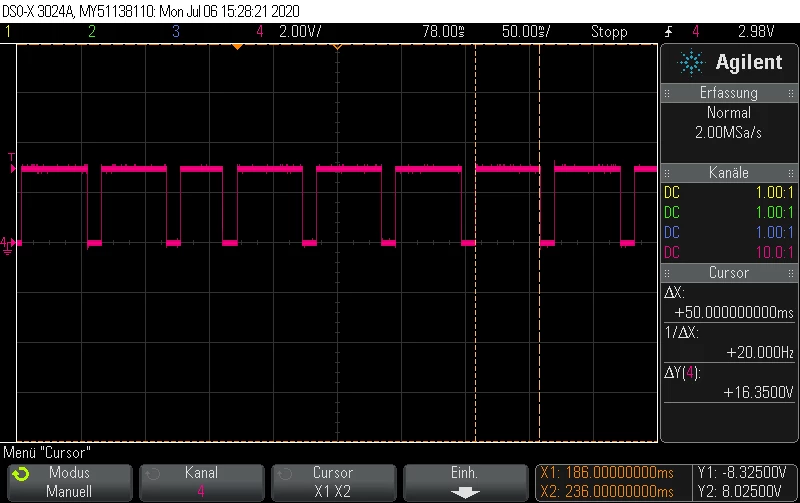
Task: Click the solid orange trigger time marker
Action: [x=237, y=47]
